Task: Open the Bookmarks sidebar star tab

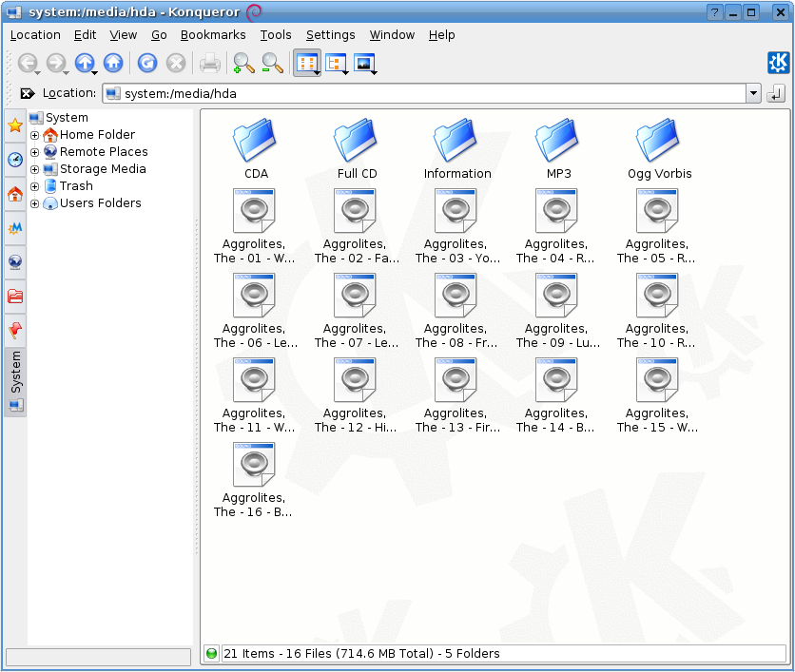Action: click(15, 125)
